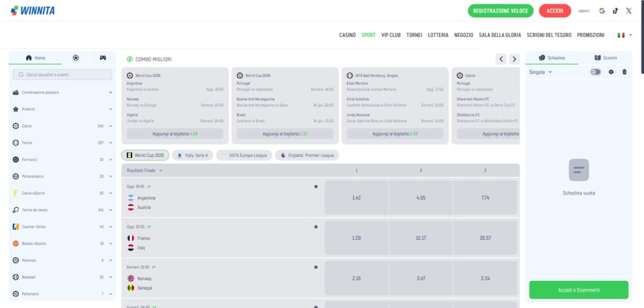644x308 pixels.
Task: Click the Pallavolo sport icon
Action: pos(16,260)
